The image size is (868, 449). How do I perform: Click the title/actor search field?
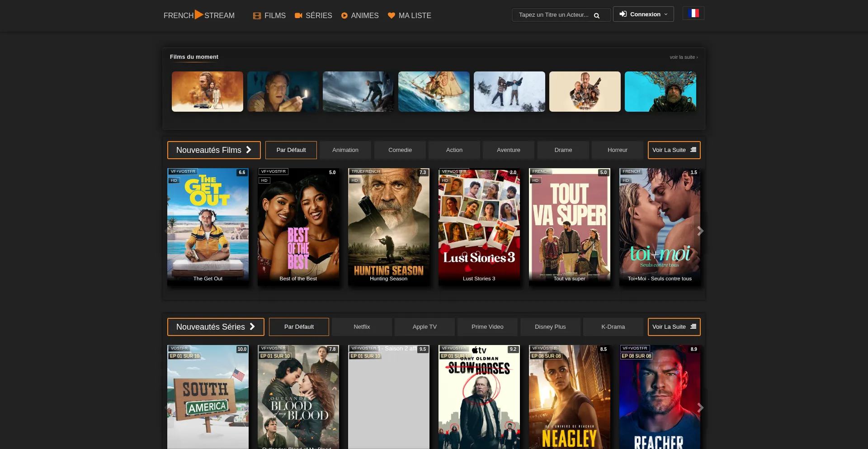click(x=561, y=15)
